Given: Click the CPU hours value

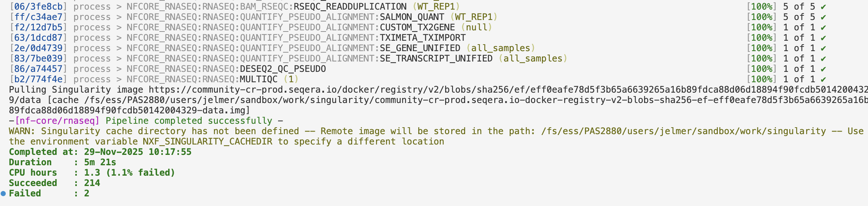Looking at the screenshot, I should (x=129, y=173).
